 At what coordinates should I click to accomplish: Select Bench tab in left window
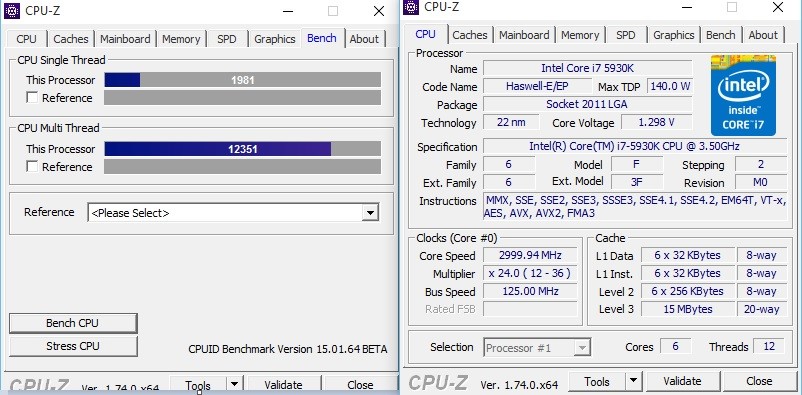(322, 38)
